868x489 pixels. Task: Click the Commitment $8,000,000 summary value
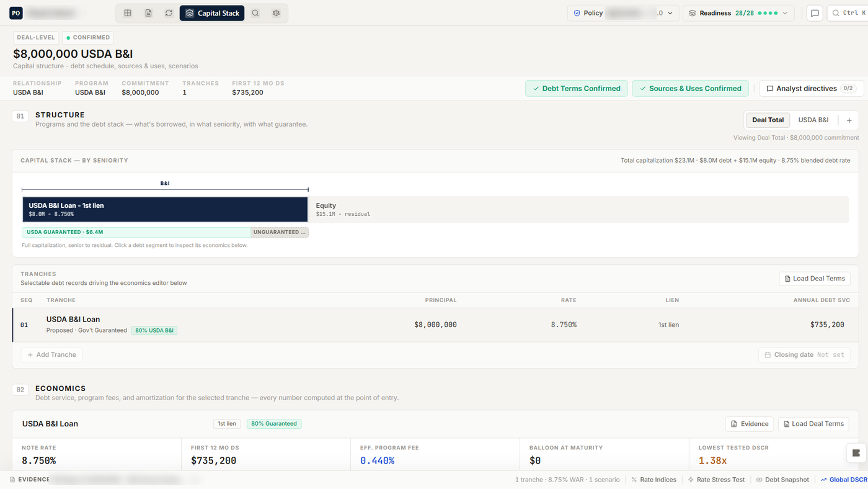click(x=140, y=92)
